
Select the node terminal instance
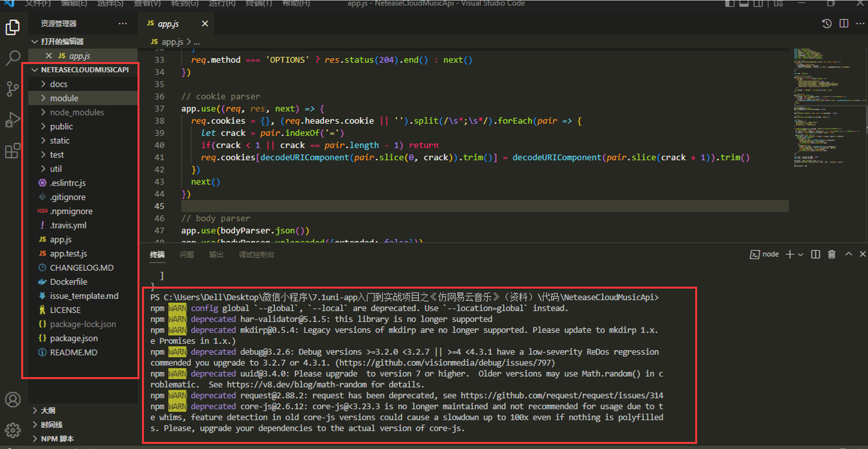click(x=764, y=254)
